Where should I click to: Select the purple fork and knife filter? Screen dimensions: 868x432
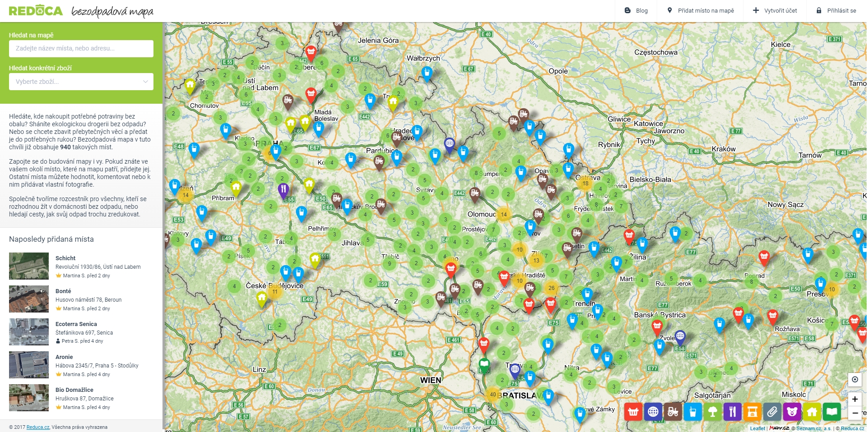(x=733, y=411)
